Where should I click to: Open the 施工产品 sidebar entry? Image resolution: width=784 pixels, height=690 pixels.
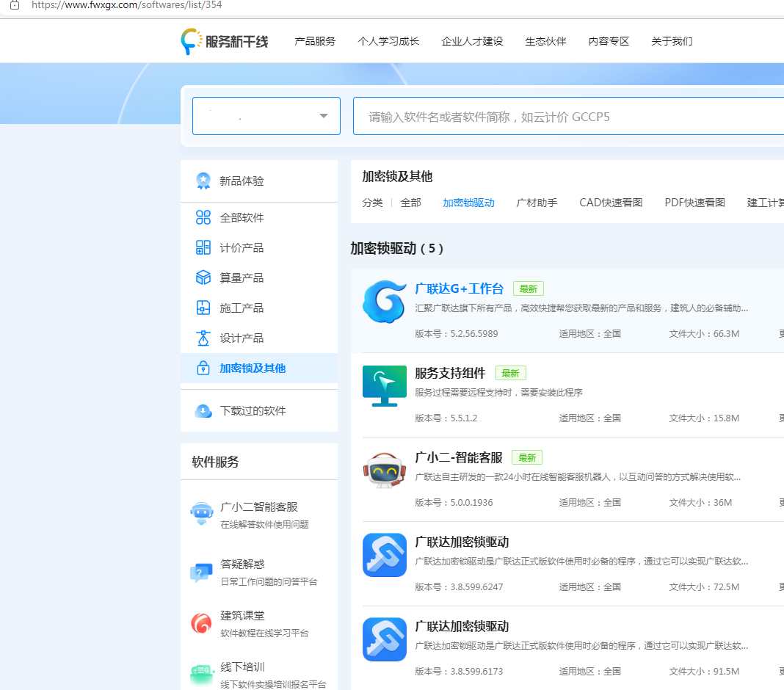259,308
